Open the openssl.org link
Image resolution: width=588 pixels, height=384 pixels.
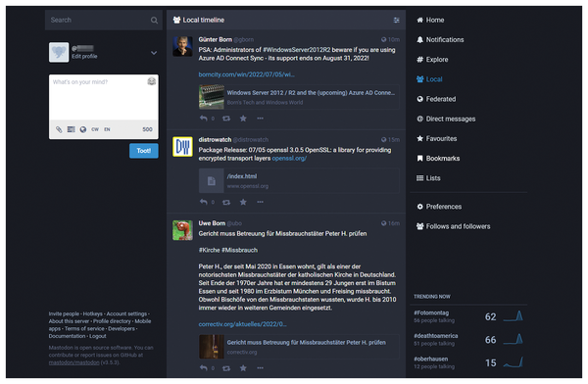(289, 159)
